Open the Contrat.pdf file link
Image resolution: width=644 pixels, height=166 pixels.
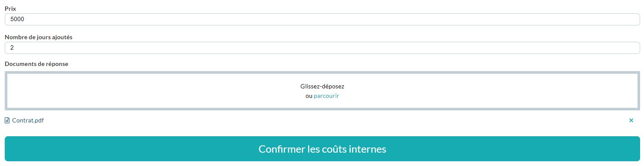[28, 121]
